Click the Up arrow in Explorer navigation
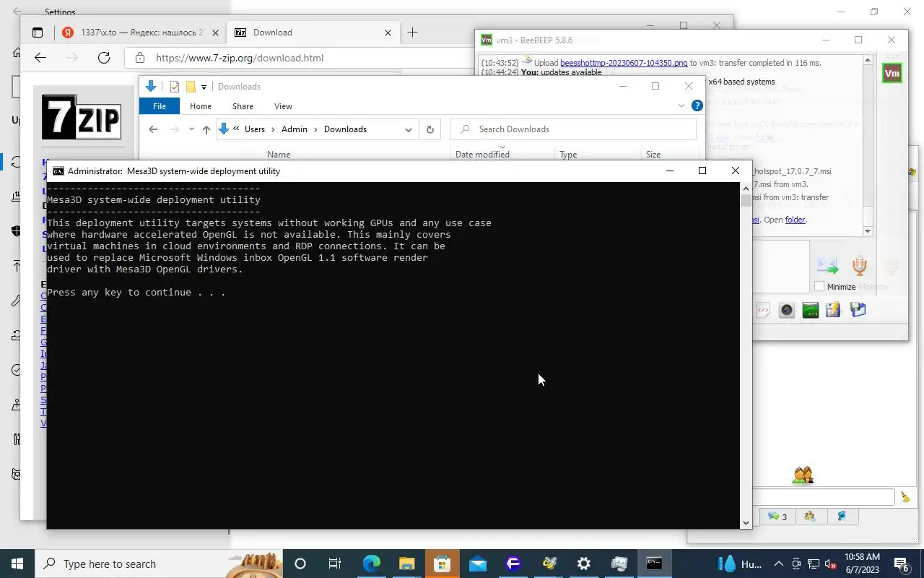The width and height of the screenshot is (924, 578). (x=206, y=129)
